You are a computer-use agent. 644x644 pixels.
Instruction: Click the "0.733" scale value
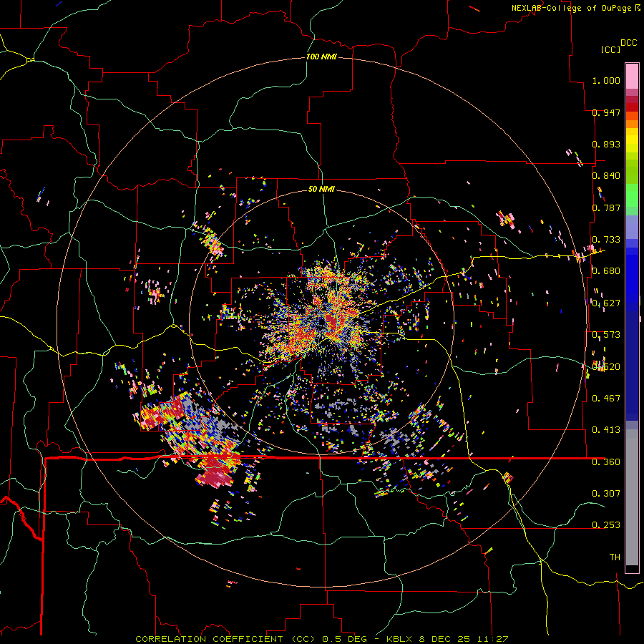pos(606,240)
